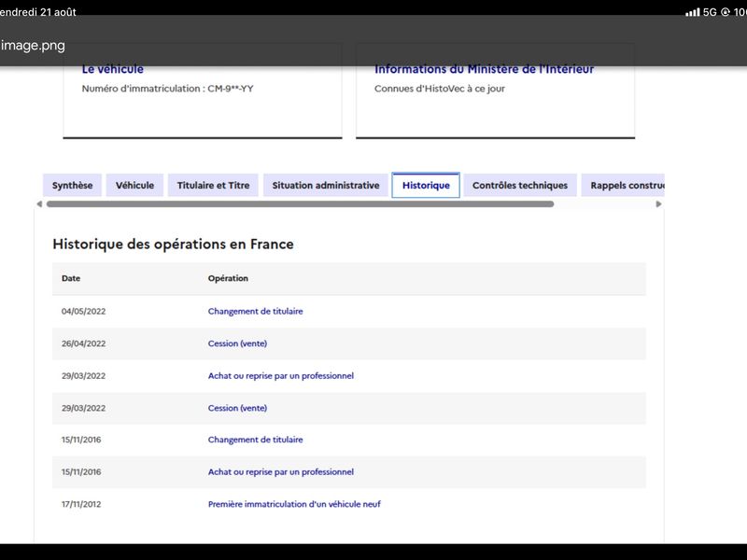Click the date 17/11/2012
The height and width of the screenshot is (560, 747).
[81, 504]
